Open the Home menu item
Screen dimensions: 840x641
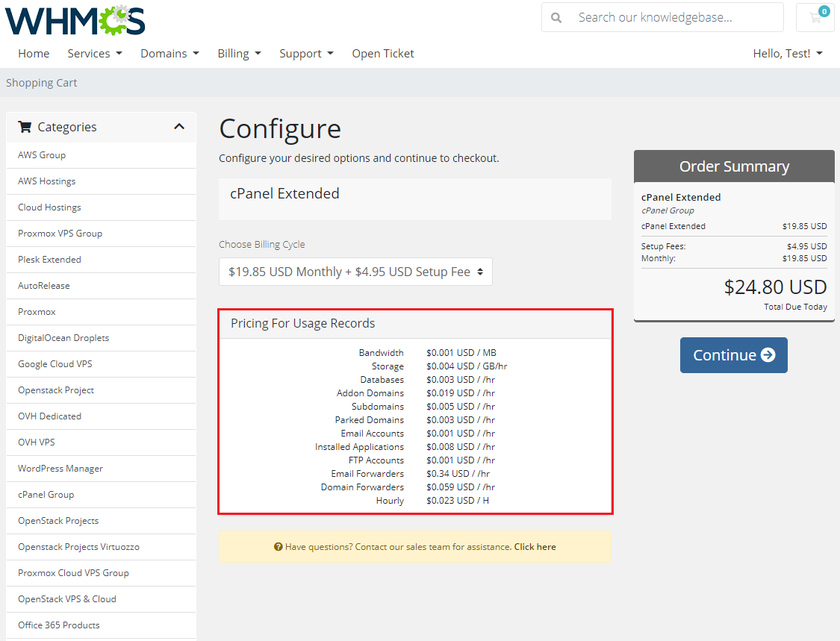pos(34,54)
